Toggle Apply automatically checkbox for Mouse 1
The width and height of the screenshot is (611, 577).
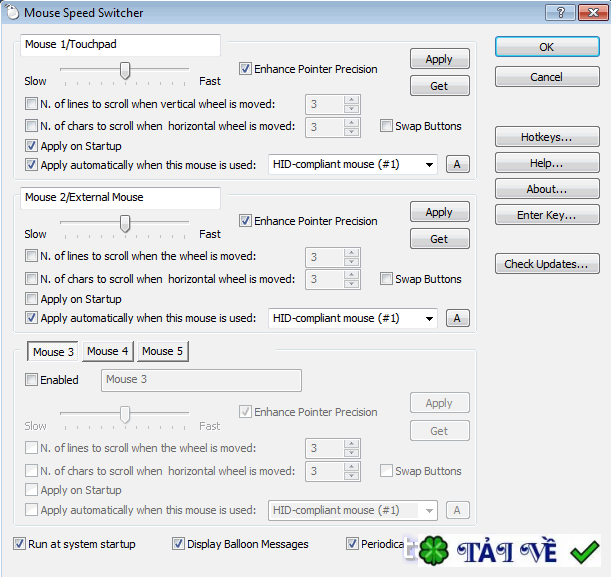click(x=31, y=164)
